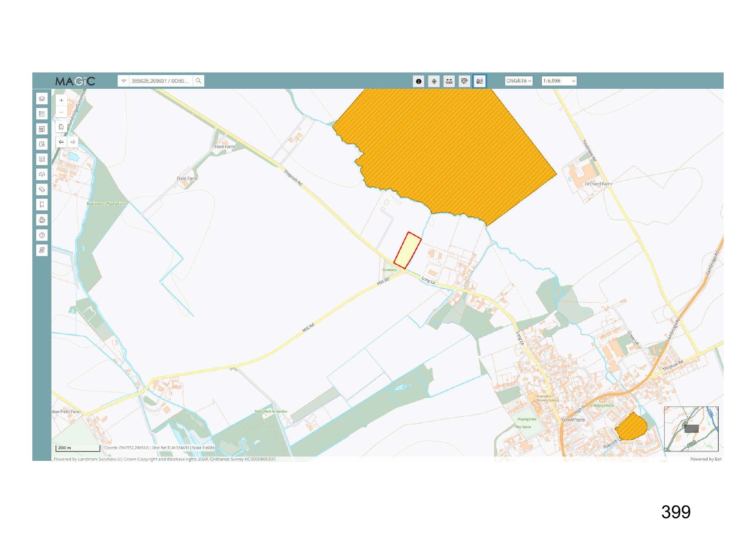This screenshot has width=756, height=535.
Task: Click the upload cloud icon
Action: tap(42, 175)
